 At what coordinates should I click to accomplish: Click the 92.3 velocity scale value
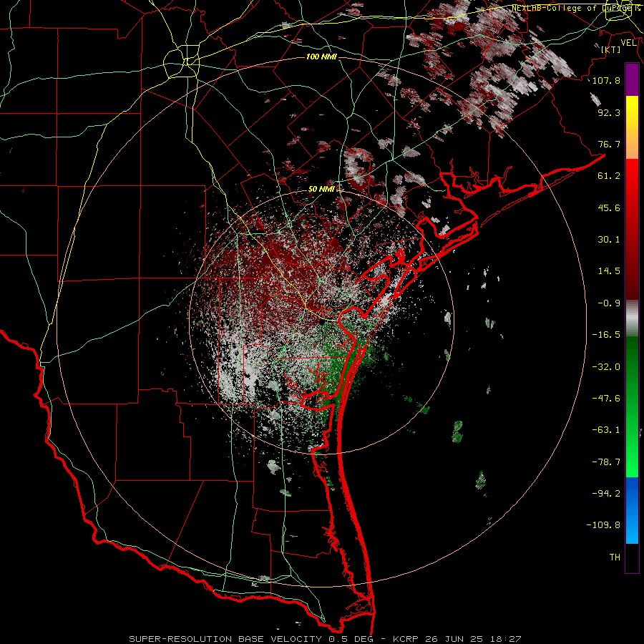pyautogui.click(x=609, y=112)
